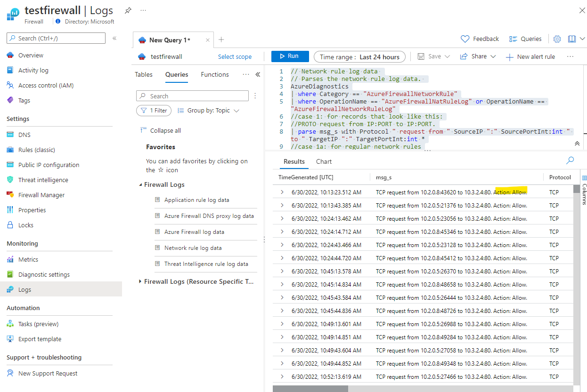
Task: Open Threat intelligence settings
Action: [43, 180]
